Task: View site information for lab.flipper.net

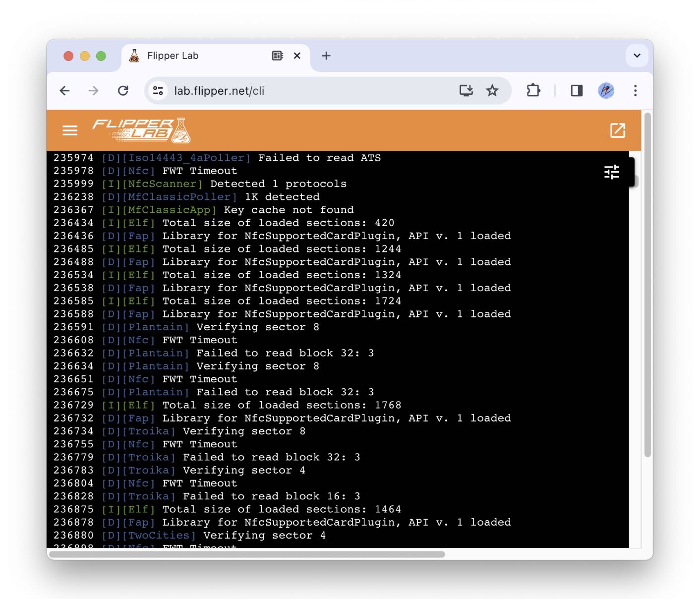Action: pyautogui.click(x=158, y=91)
